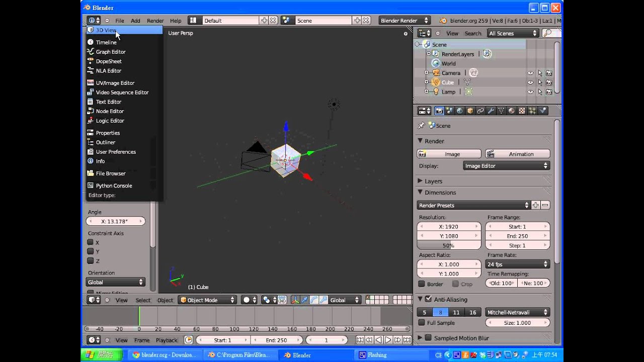The width and height of the screenshot is (644, 362).
Task: Toggle the 3D manipulator axes icon
Action: point(296,300)
